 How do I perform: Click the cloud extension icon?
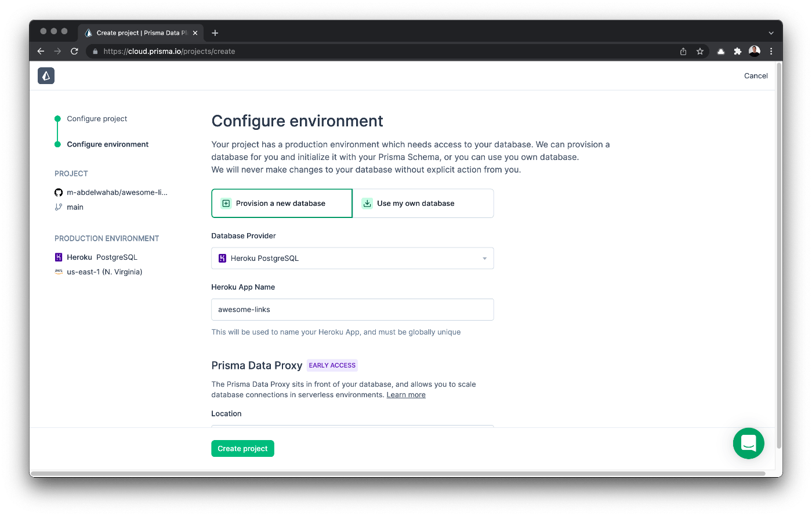point(720,51)
